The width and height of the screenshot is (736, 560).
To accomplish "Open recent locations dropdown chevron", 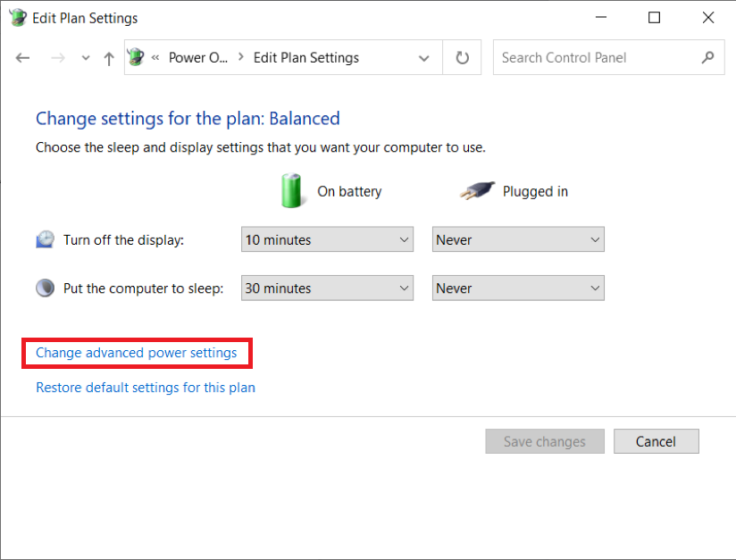I will [x=86, y=58].
